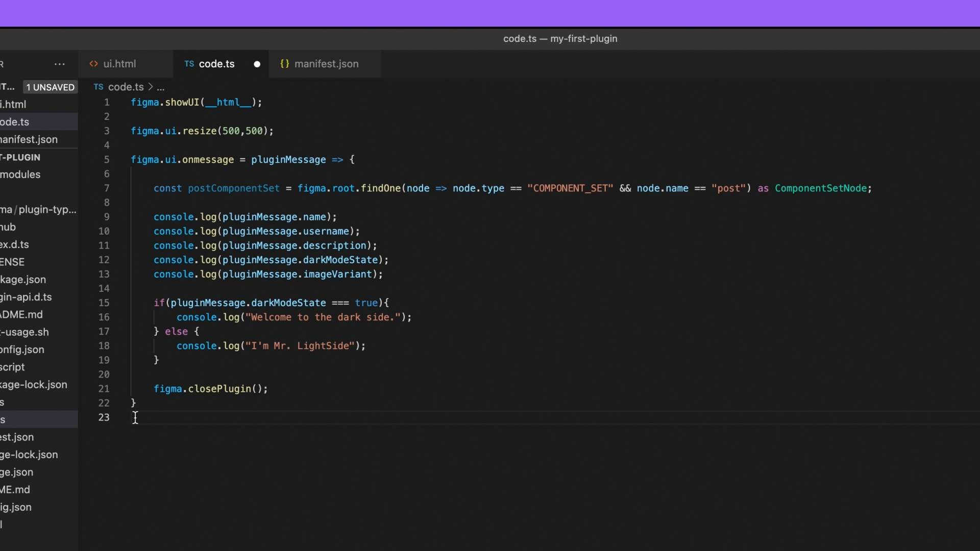Click the braces icon on manifest.json tab
Image resolution: width=980 pixels, height=551 pixels.
285,64
